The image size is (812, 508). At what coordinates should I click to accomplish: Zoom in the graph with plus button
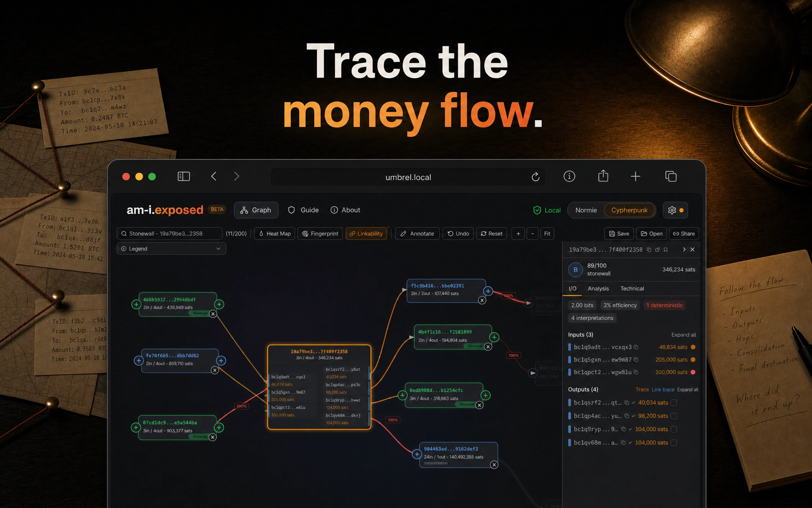click(x=518, y=234)
